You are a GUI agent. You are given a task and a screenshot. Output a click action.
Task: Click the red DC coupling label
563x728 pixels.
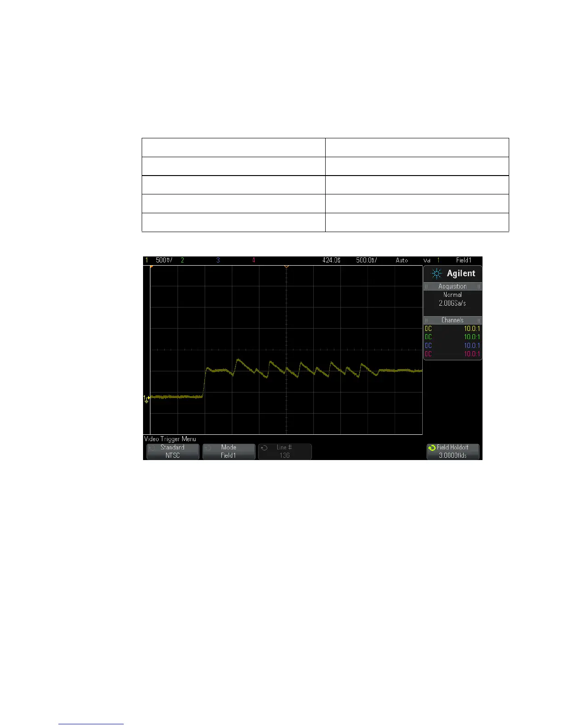click(x=428, y=354)
